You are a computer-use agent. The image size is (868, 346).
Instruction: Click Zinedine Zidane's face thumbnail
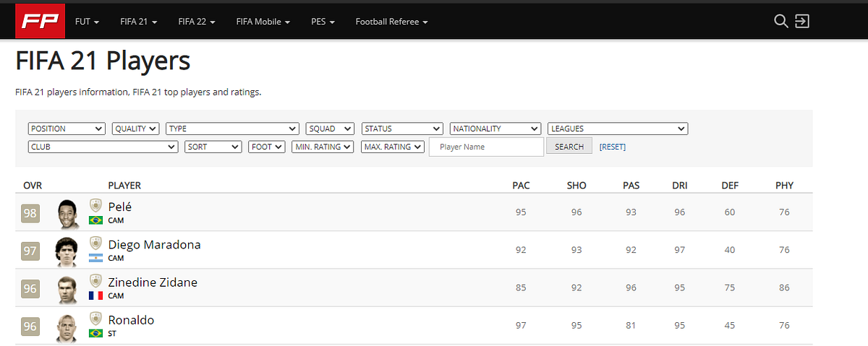click(x=68, y=289)
